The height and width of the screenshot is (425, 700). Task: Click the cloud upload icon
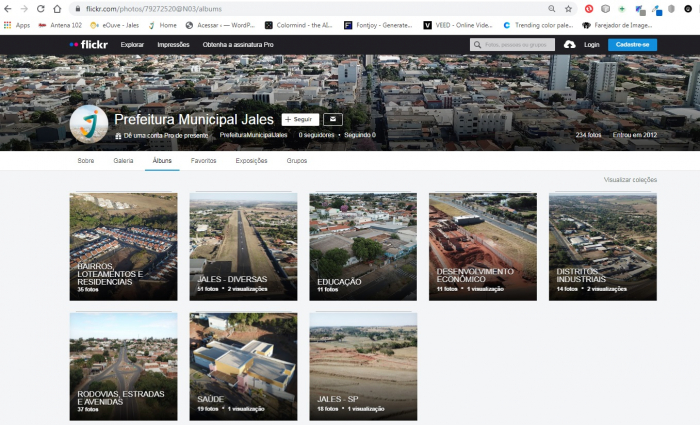click(x=569, y=45)
